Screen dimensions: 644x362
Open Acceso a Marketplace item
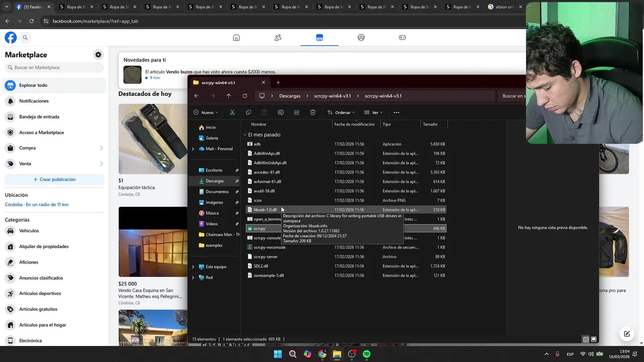point(54,133)
